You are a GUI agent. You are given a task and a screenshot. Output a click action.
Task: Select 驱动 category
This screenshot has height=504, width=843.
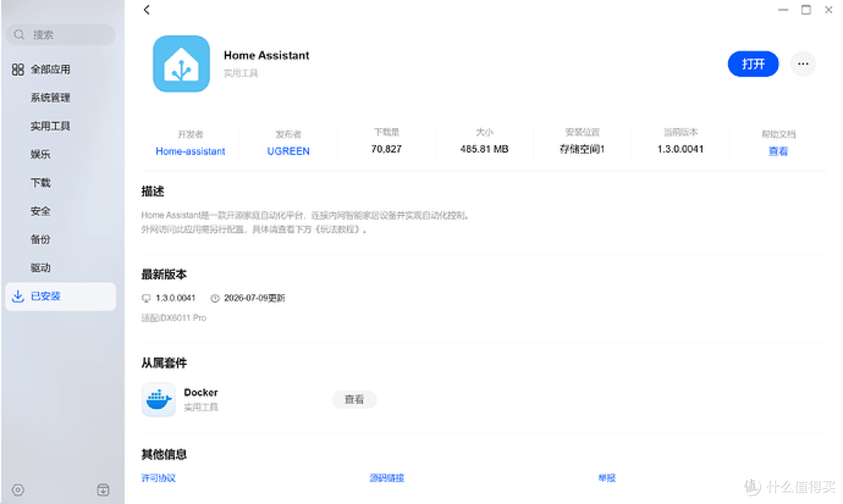[41, 268]
